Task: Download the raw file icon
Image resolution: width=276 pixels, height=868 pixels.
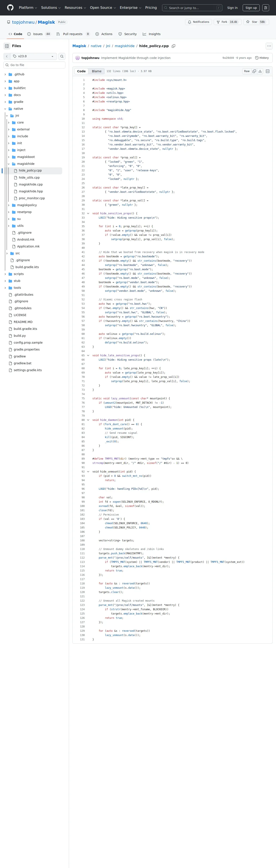Action: (260, 71)
